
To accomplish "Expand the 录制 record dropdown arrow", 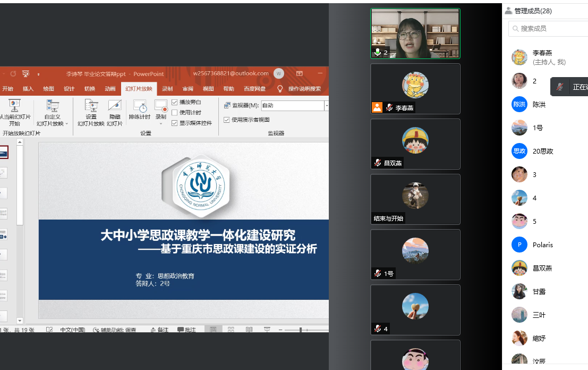I will pos(161,124).
